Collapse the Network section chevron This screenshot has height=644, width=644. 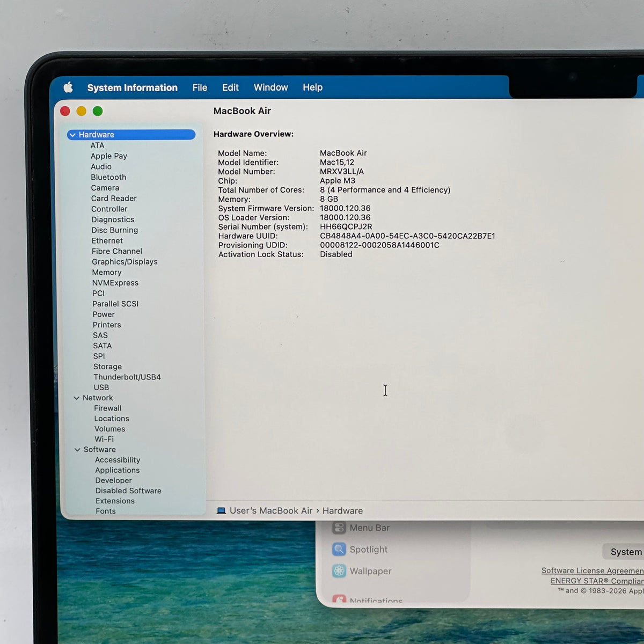77,398
